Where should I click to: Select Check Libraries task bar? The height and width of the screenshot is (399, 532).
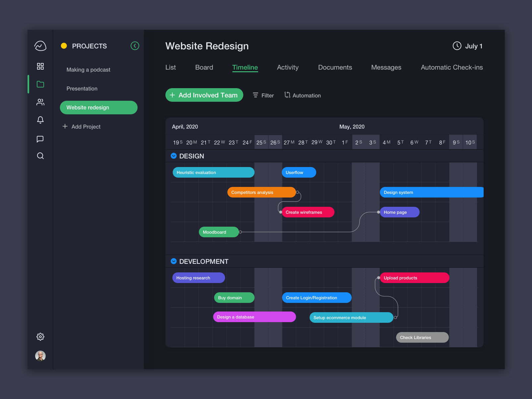422,337
